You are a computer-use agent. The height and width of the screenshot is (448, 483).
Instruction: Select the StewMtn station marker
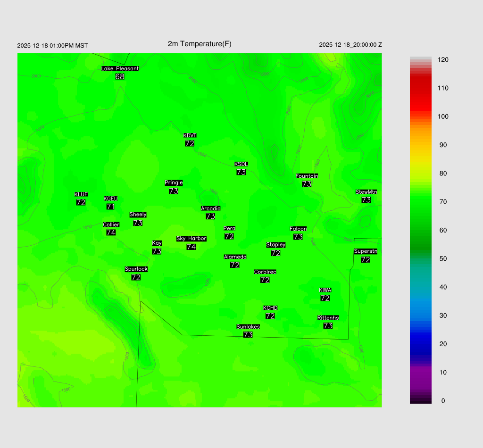pos(366,192)
